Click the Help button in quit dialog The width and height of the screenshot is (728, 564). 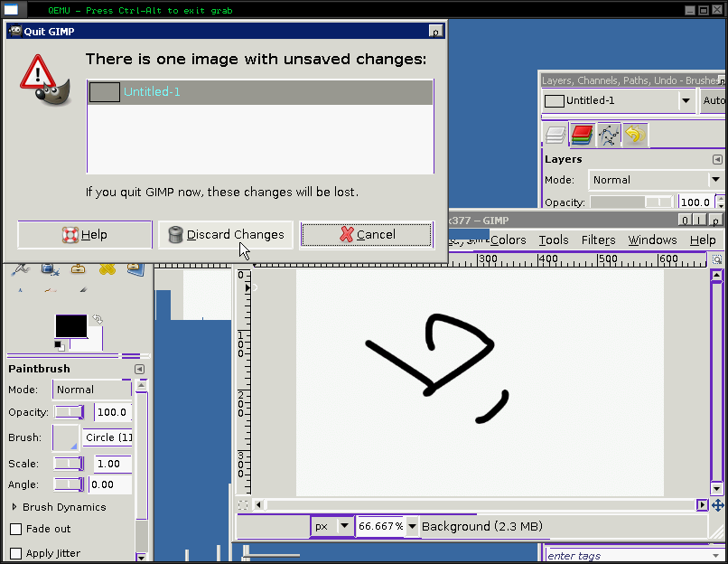(x=85, y=235)
